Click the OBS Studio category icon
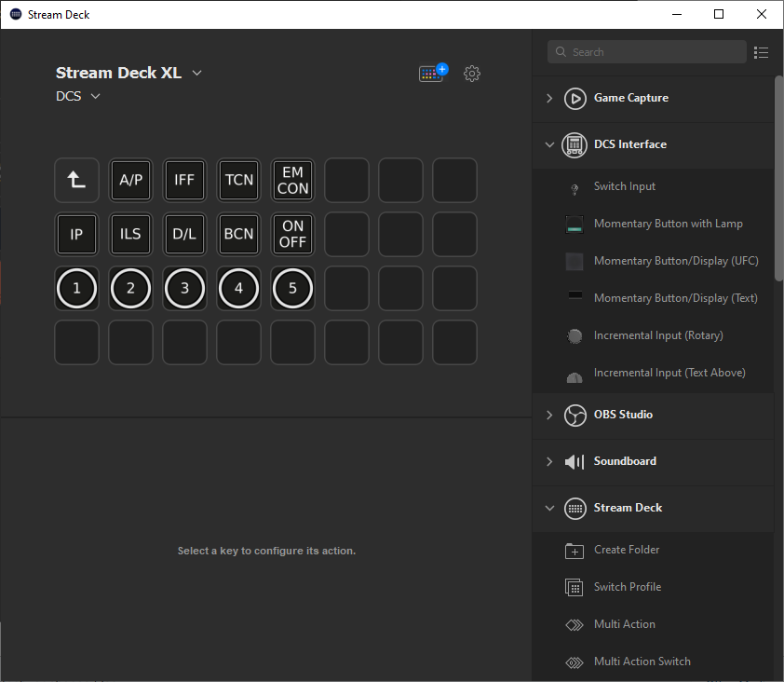 click(575, 415)
